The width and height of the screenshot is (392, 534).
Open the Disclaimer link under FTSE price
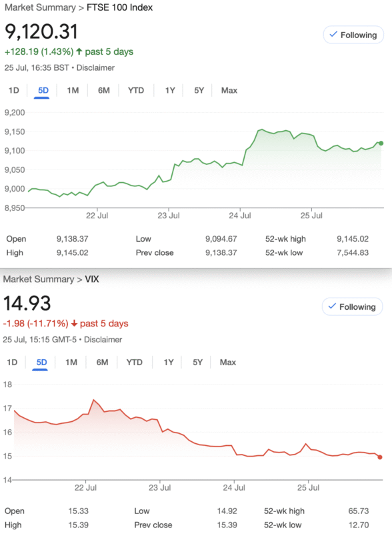(x=95, y=68)
